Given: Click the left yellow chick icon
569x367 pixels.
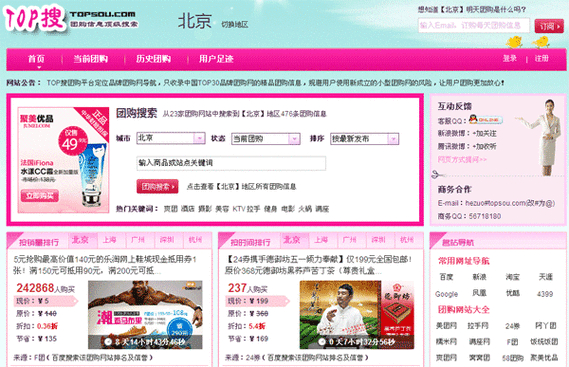Looking at the screenshot, I should coord(514,42).
